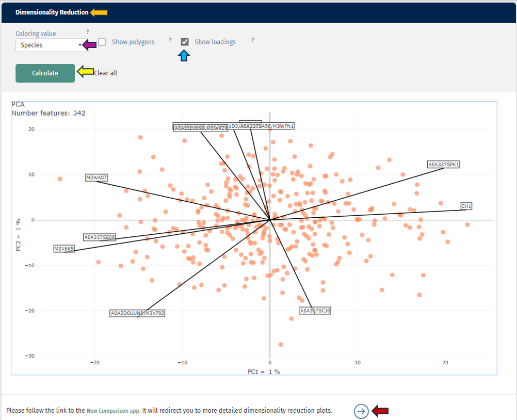Click the CH1 loading label
The image size is (517, 420).
click(x=466, y=205)
